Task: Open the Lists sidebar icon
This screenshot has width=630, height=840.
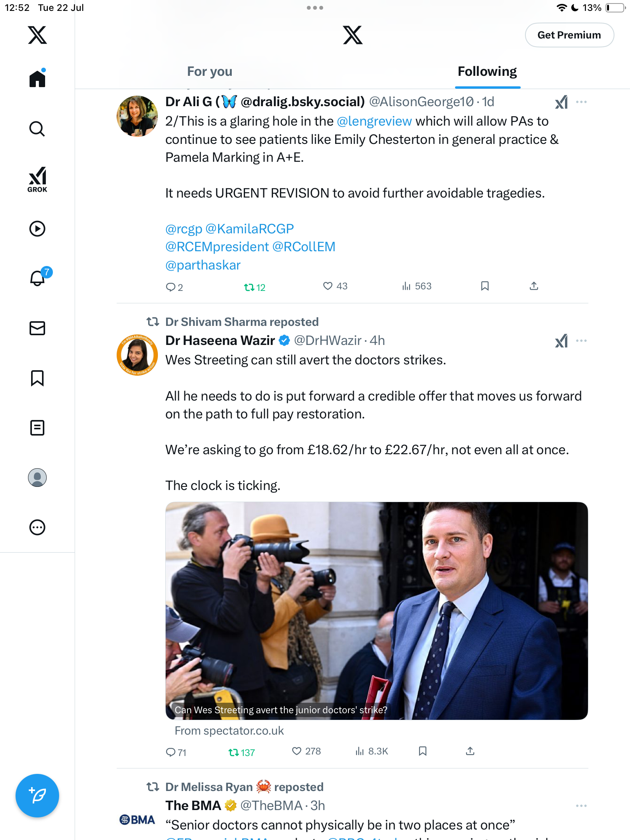Action: coord(37,428)
